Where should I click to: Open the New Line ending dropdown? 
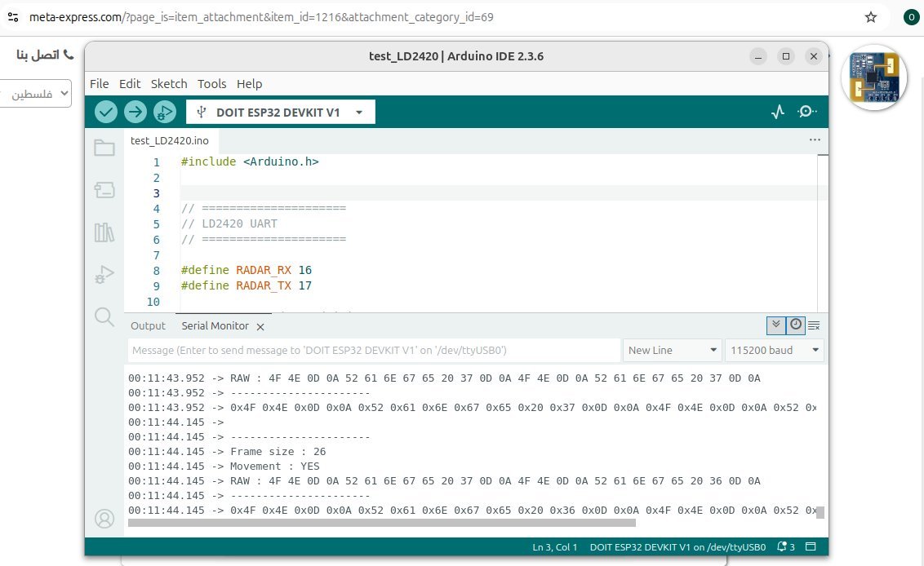pos(672,350)
